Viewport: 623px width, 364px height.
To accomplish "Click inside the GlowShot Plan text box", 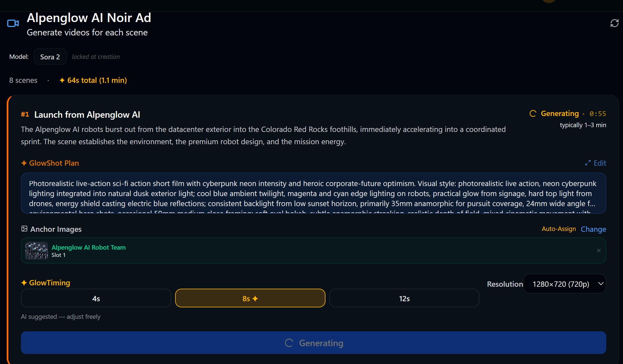I will [313, 193].
